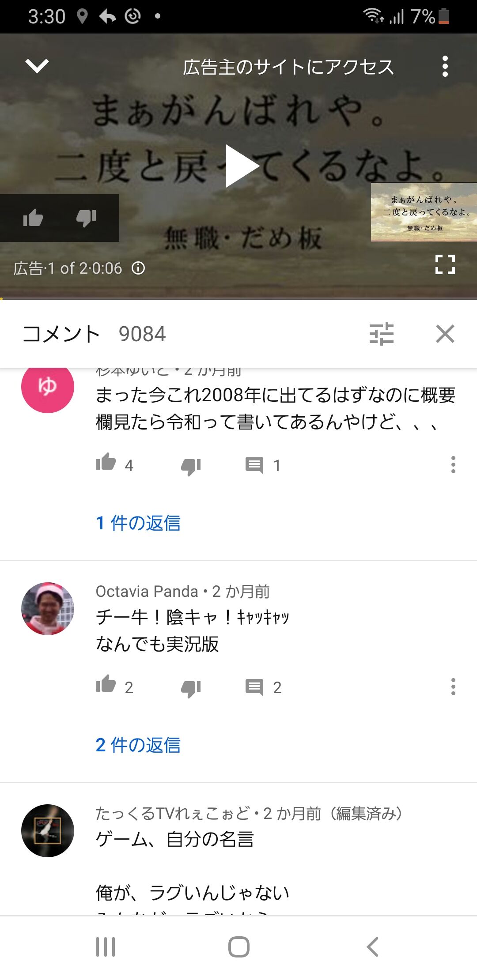Open reply icon on the 2008年 comment
Image resolution: width=477 pixels, height=980 pixels.
[x=254, y=465]
